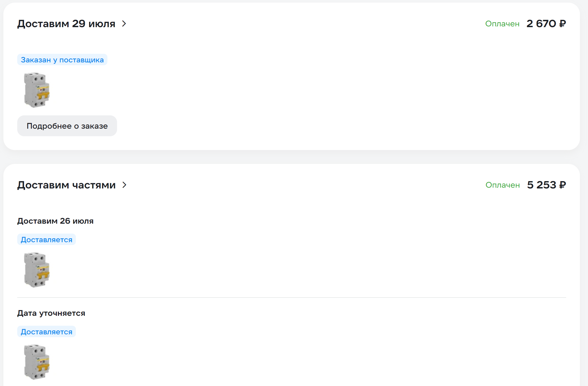Click the ruble sign in 5 253 ₽

(563, 185)
